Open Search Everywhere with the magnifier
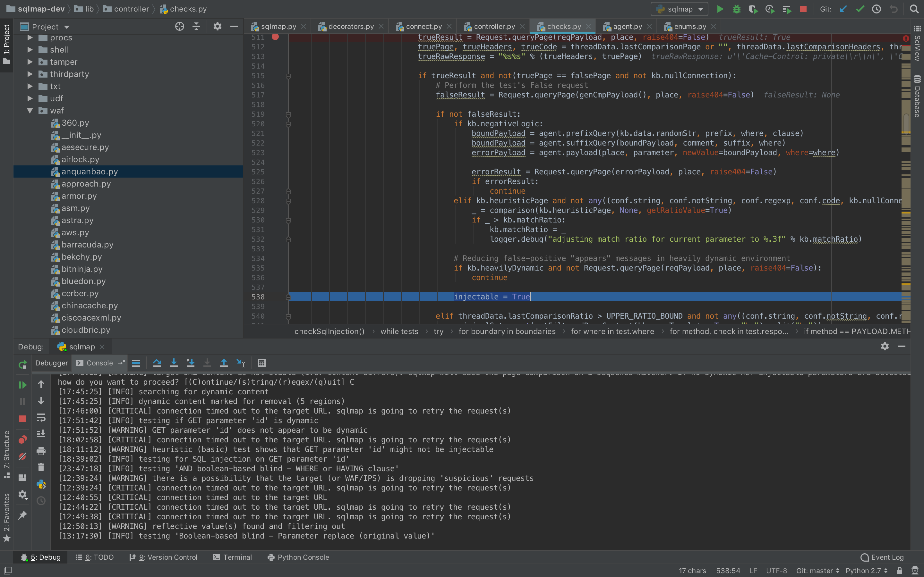The image size is (924, 577). (914, 9)
